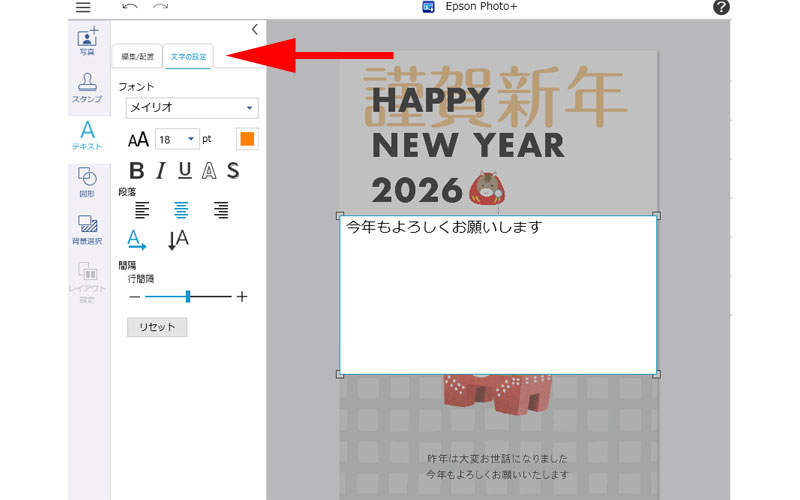Viewport: 800px width, 500px height.
Task: Align paragraph text left
Action: [142, 210]
